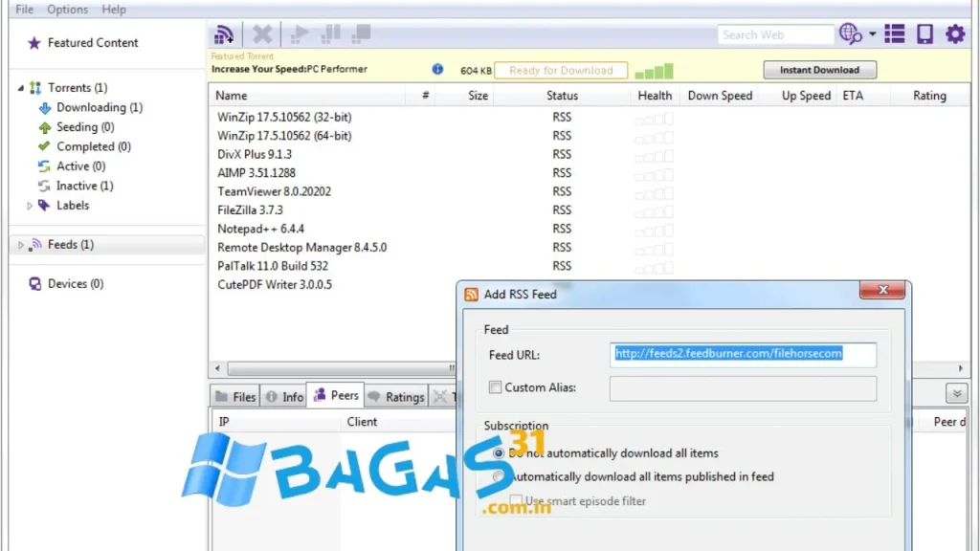This screenshot has height=551, width=980.
Task: Switch to the Ratings tab
Action: coord(396,397)
